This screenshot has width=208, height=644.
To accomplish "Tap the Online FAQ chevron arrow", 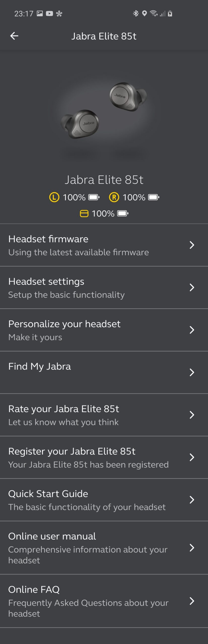I will [x=192, y=601].
